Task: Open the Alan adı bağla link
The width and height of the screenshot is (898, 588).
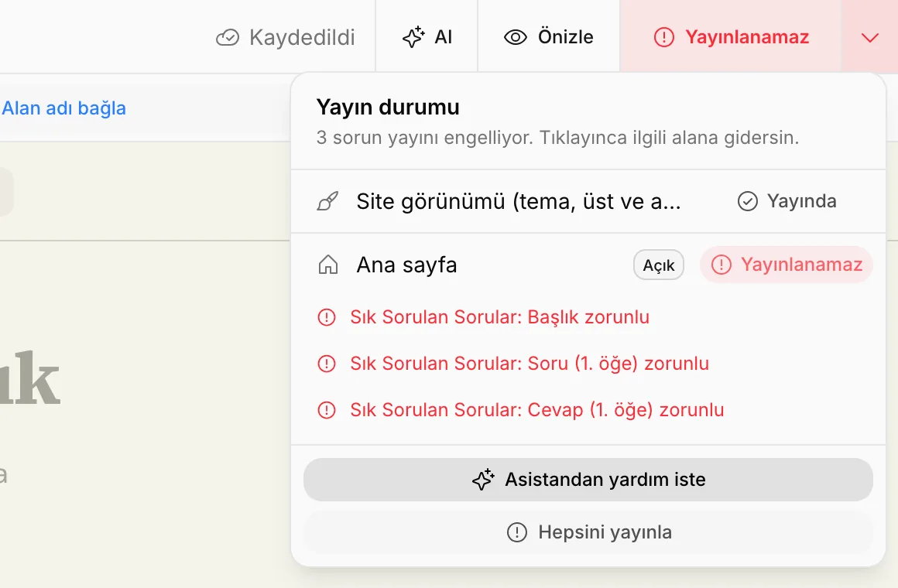Action: [x=63, y=108]
